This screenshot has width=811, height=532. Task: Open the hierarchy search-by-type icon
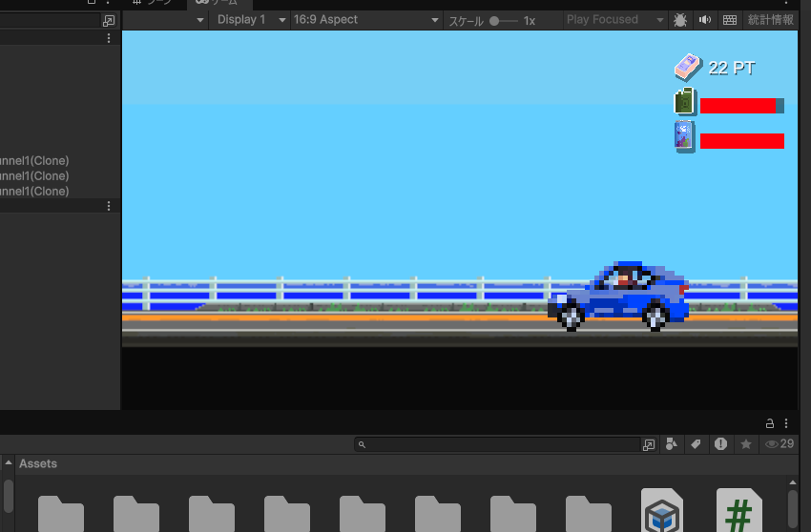(x=109, y=21)
